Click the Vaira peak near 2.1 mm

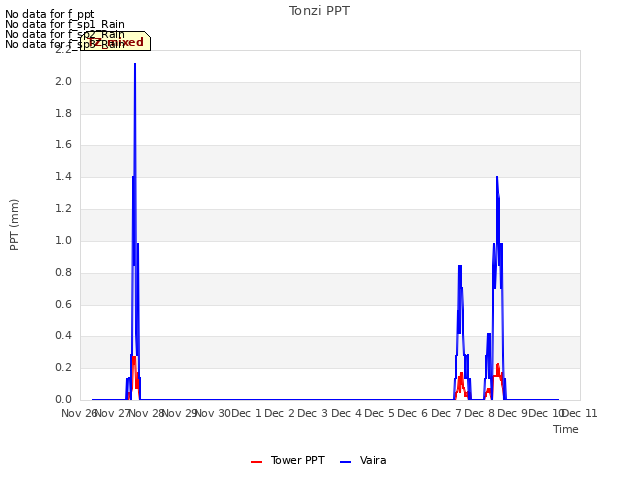(135, 64)
